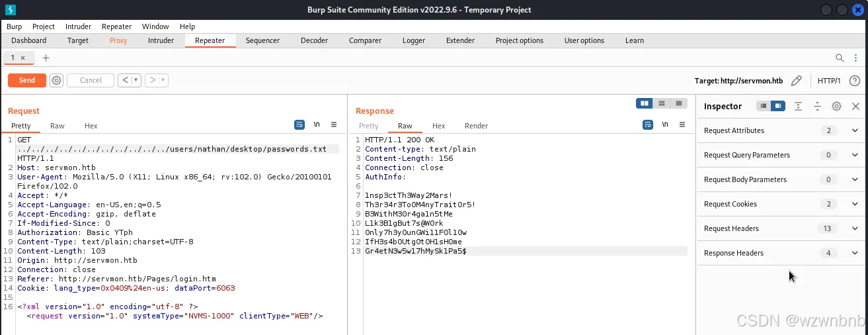Go to next request with forward arrow
Image resolution: width=868 pixels, height=335 pixels.
click(x=153, y=80)
